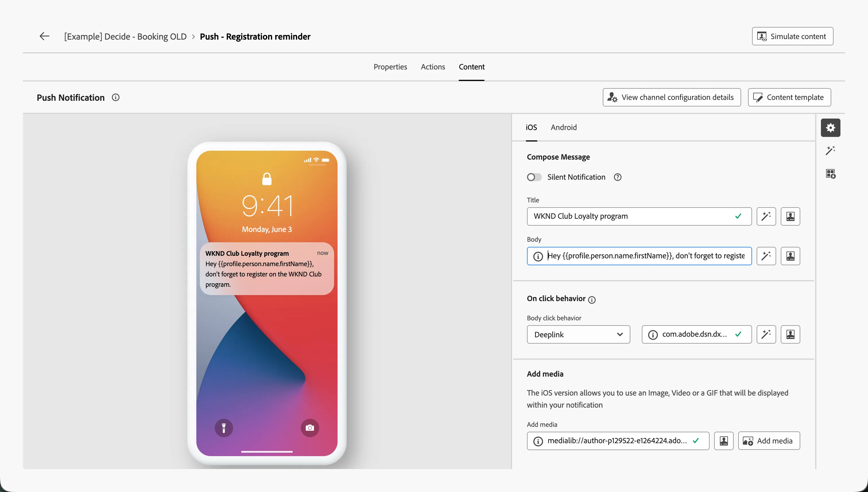Click the notification card on phone preview
The image size is (868, 492).
click(267, 269)
